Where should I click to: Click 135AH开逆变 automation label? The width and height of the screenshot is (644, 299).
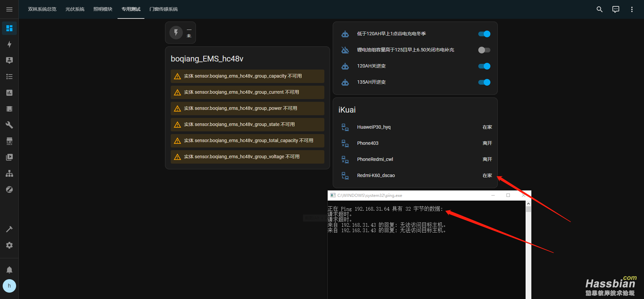[371, 82]
